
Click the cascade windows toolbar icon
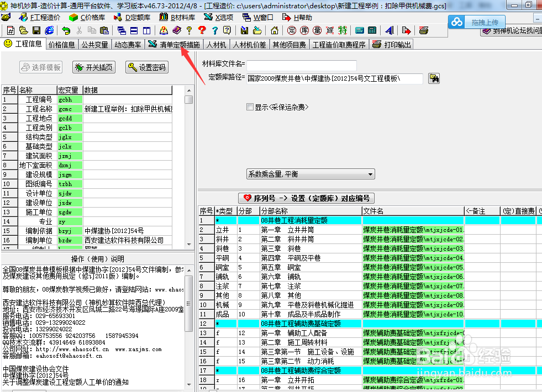[122, 31]
